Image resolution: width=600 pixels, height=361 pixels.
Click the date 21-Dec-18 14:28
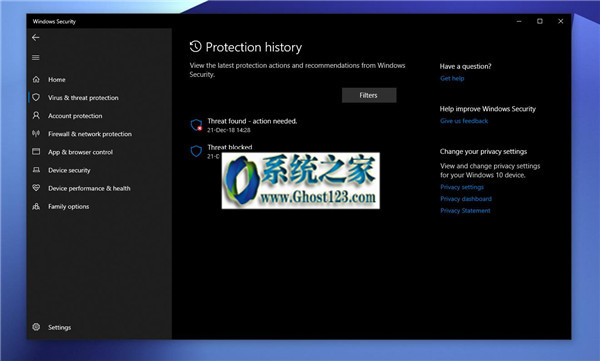[x=229, y=130]
